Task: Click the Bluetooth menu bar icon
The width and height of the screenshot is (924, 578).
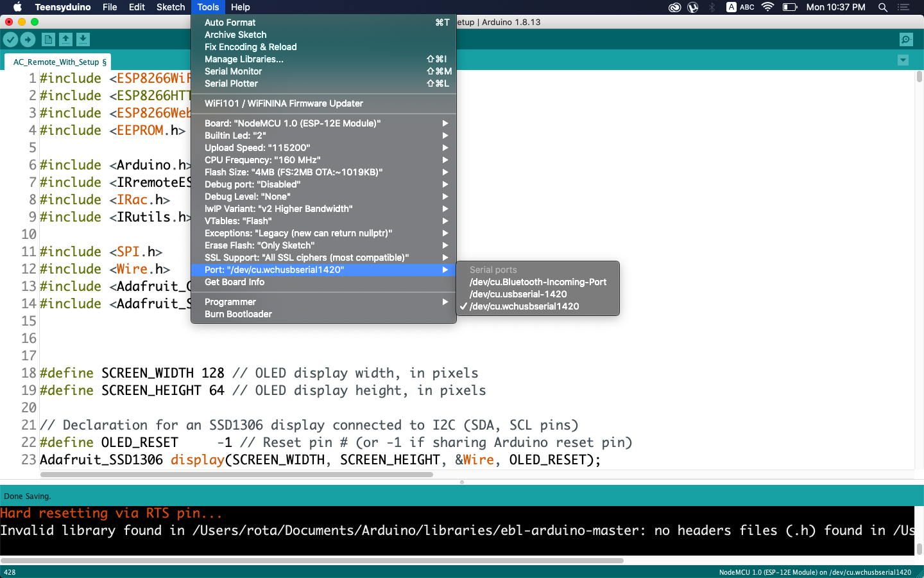Action: click(712, 7)
